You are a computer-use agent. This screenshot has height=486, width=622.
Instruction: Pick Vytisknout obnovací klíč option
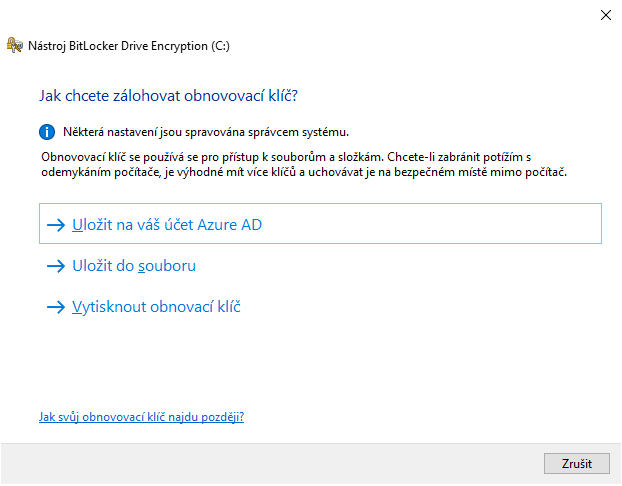click(156, 307)
